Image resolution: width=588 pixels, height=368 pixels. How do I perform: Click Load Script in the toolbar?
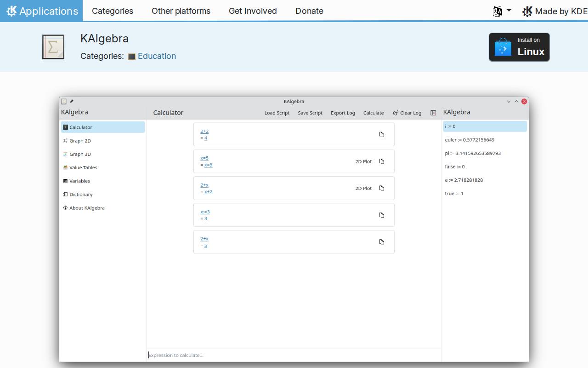coord(277,113)
